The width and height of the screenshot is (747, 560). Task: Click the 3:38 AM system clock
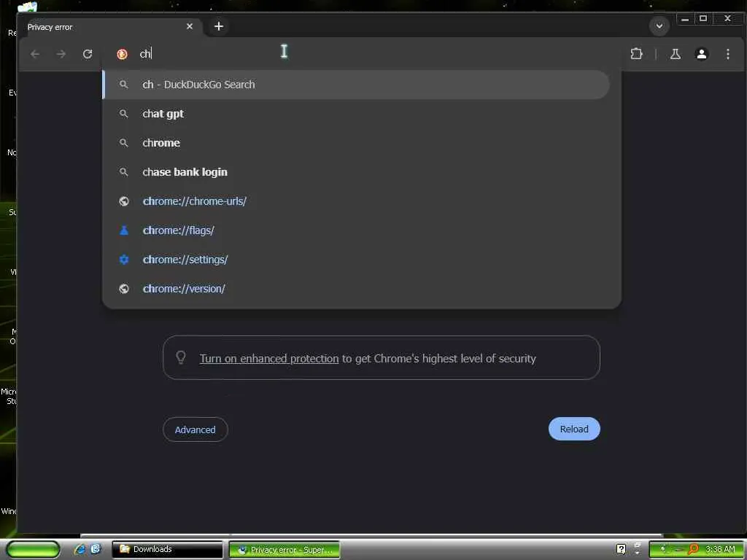[x=720, y=549]
